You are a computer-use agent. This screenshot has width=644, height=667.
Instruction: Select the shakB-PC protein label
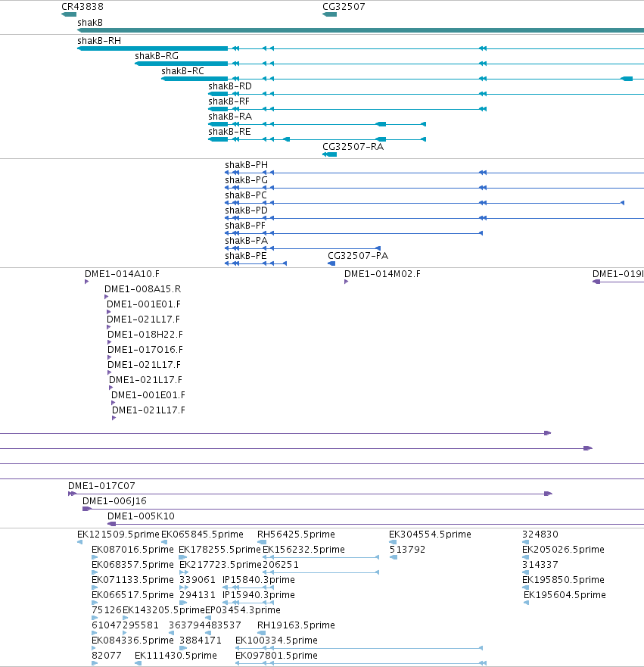[x=246, y=195]
